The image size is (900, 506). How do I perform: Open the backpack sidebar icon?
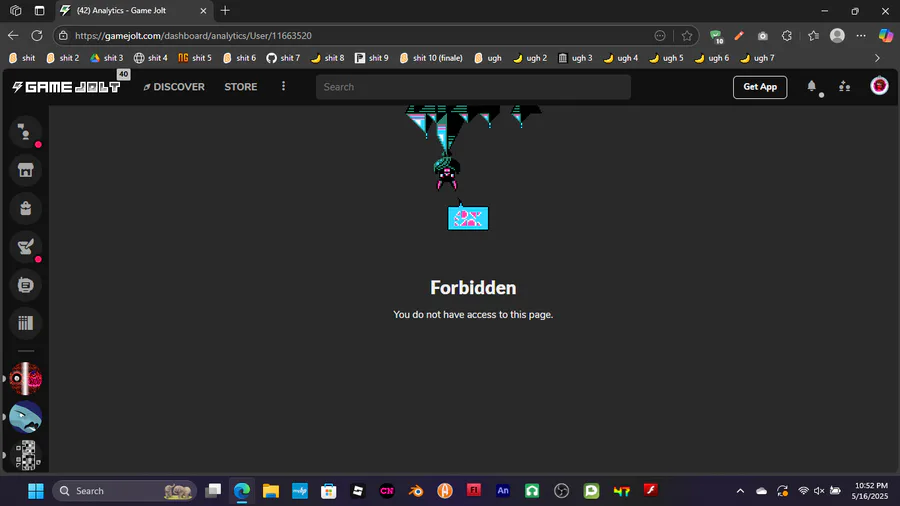coord(25,208)
